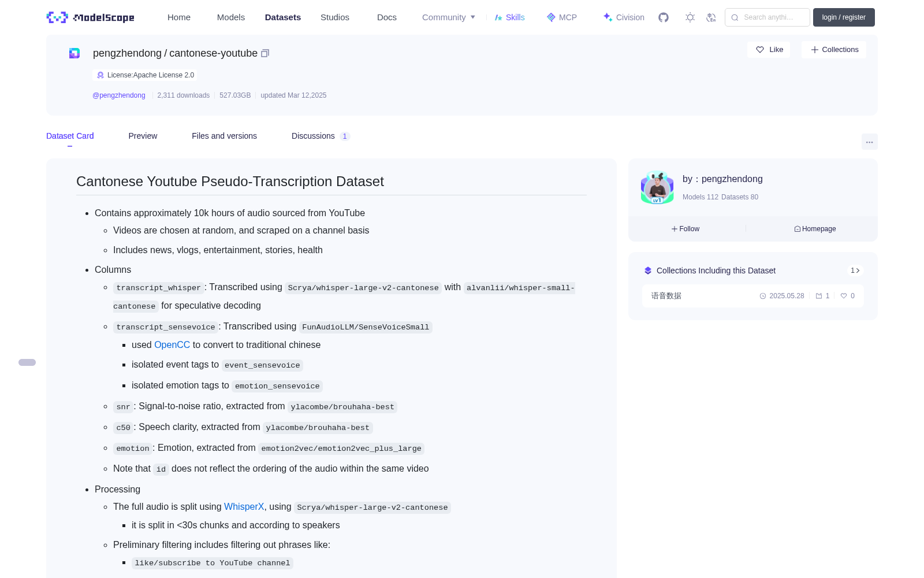Screen dimensions: 924x578
Task: Click the 'Datasets 80' count text
Action: pyautogui.click(x=740, y=197)
